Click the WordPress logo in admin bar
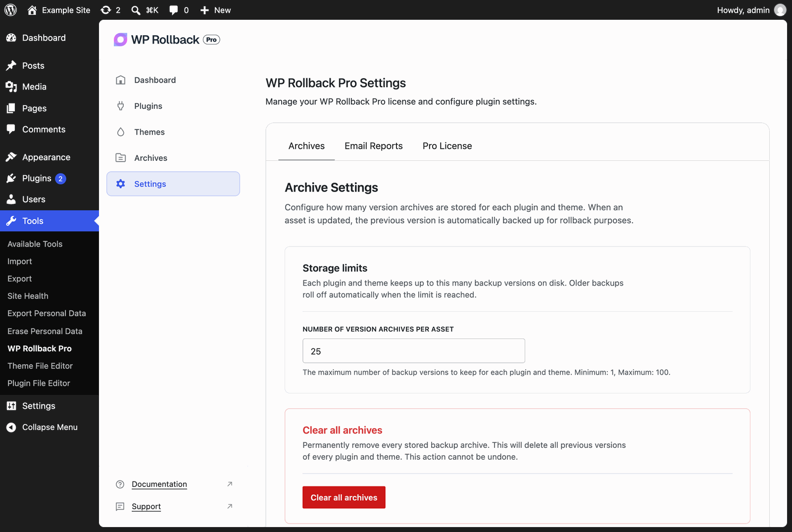 (10, 10)
